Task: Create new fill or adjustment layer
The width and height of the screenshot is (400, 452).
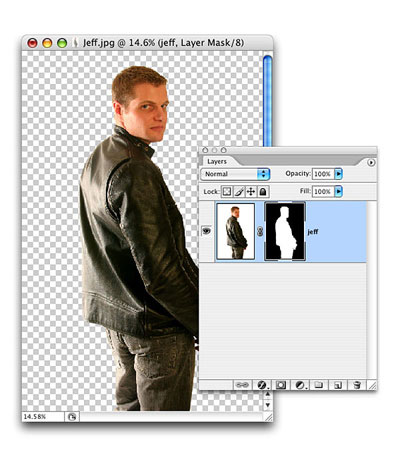Action: (x=301, y=385)
